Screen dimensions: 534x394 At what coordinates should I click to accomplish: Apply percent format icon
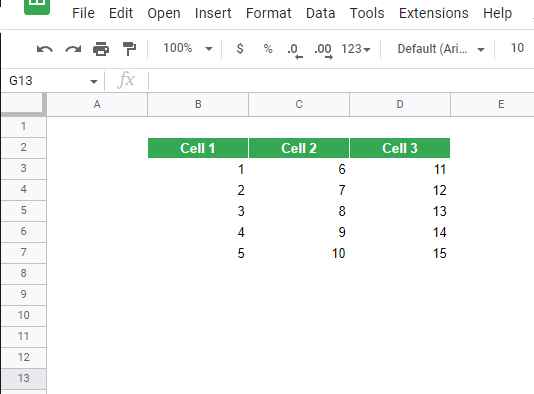pos(268,49)
